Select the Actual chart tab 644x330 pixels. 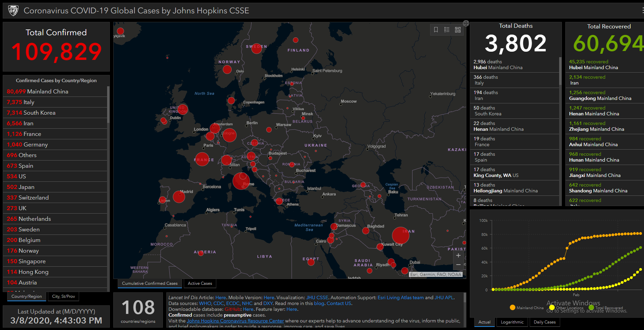click(x=484, y=322)
